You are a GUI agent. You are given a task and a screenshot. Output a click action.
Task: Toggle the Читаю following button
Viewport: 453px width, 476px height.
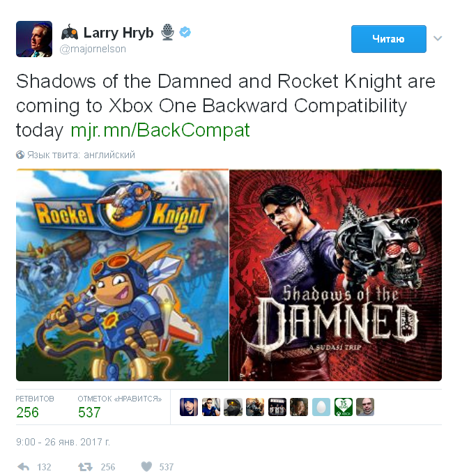[x=389, y=39]
